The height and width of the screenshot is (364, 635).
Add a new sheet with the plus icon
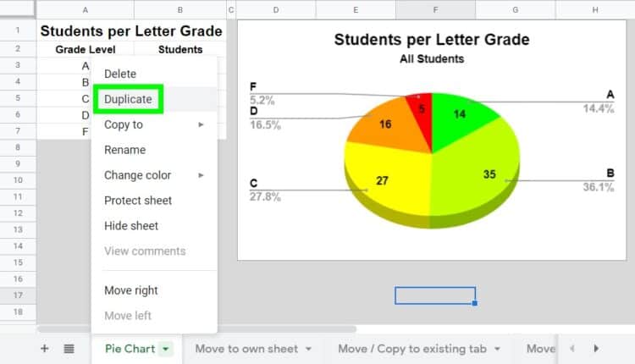point(45,349)
